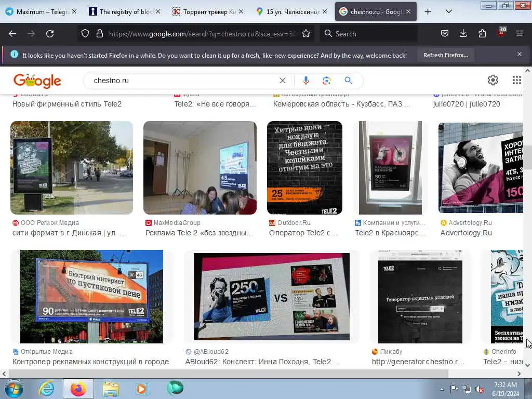532x399 pixels.
Task: Bookmark this page with the star icon
Action: tap(306, 33)
